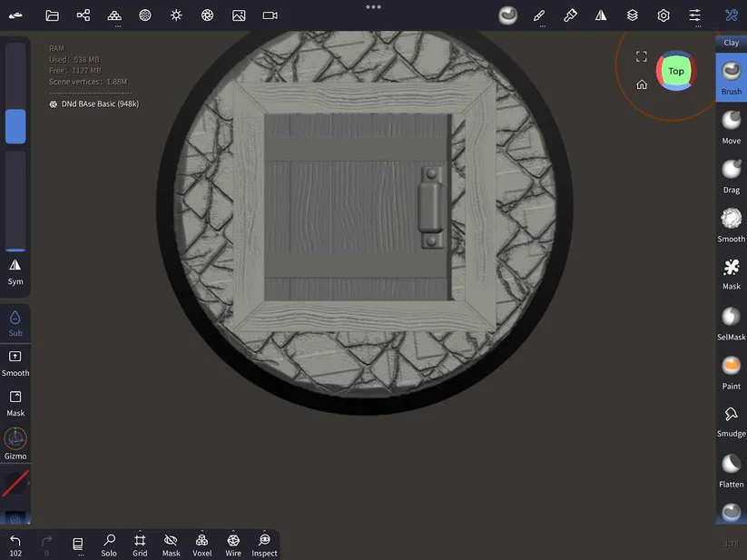Select the Mask tool in right panel
The height and width of the screenshot is (560, 747).
732,274
